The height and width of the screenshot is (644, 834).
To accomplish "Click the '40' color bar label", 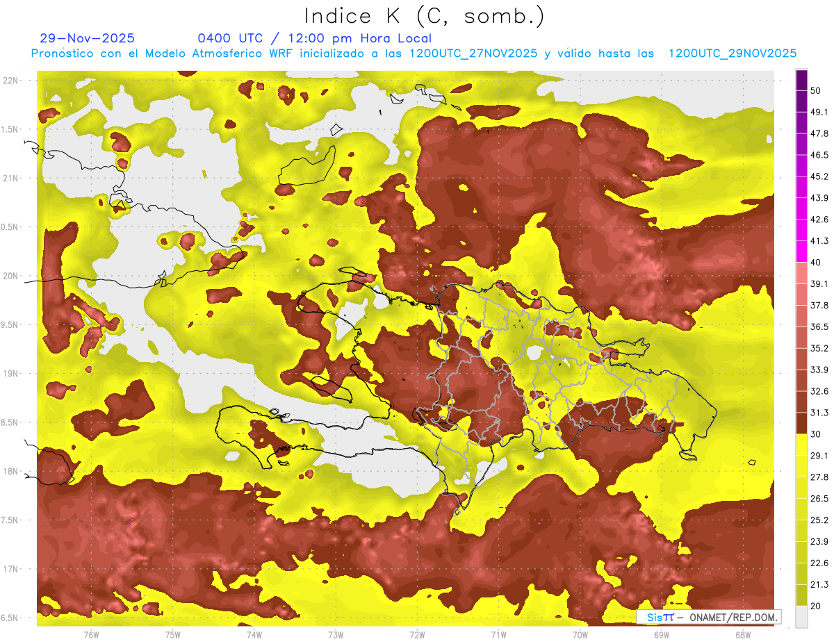I will [816, 263].
